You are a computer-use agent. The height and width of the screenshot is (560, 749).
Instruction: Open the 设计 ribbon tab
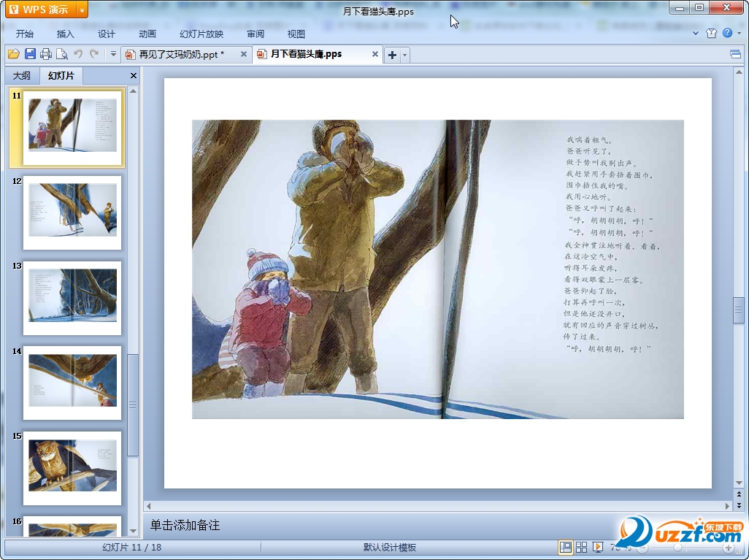click(106, 34)
